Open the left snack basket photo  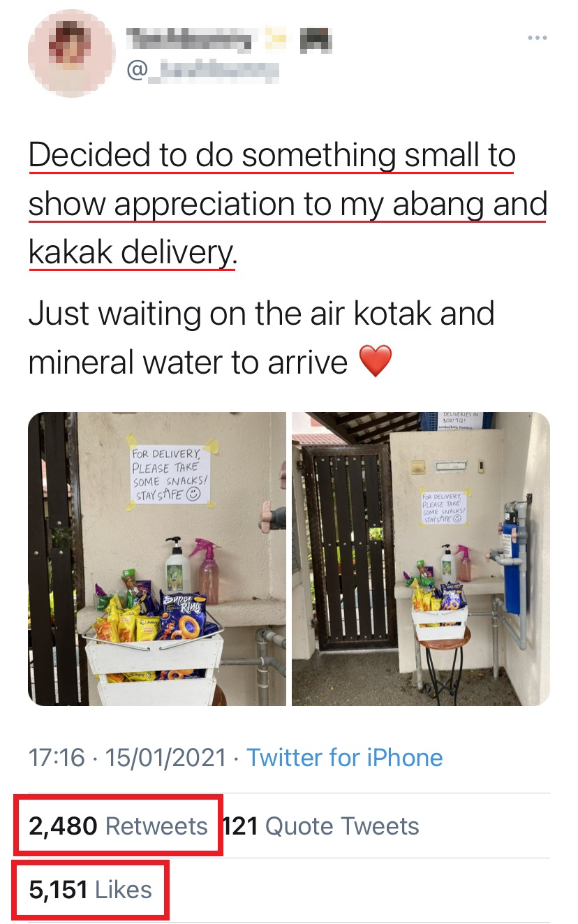tap(157, 559)
